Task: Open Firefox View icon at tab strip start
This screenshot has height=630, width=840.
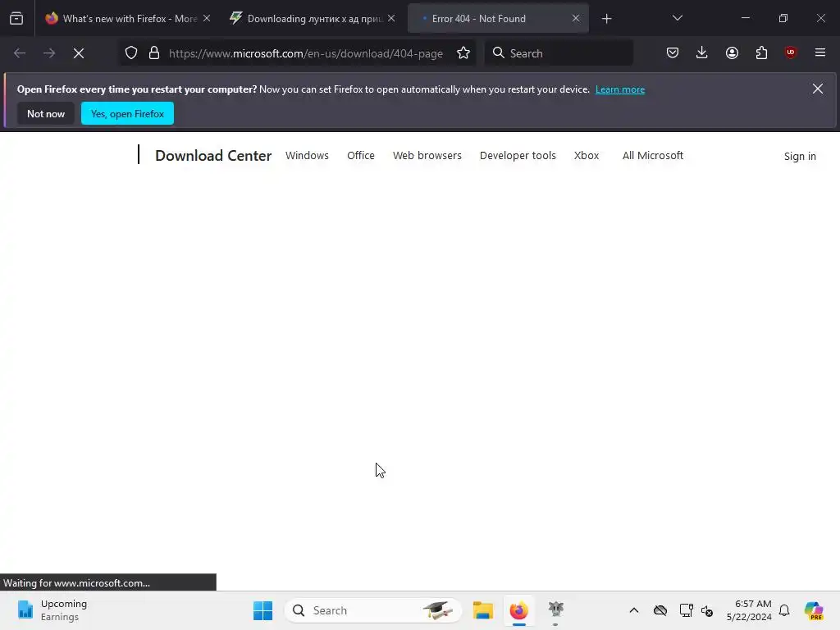Action: click(x=16, y=19)
